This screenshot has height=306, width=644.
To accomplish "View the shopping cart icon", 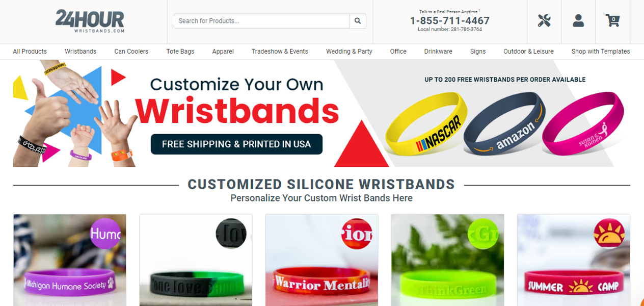I will pos(612,21).
